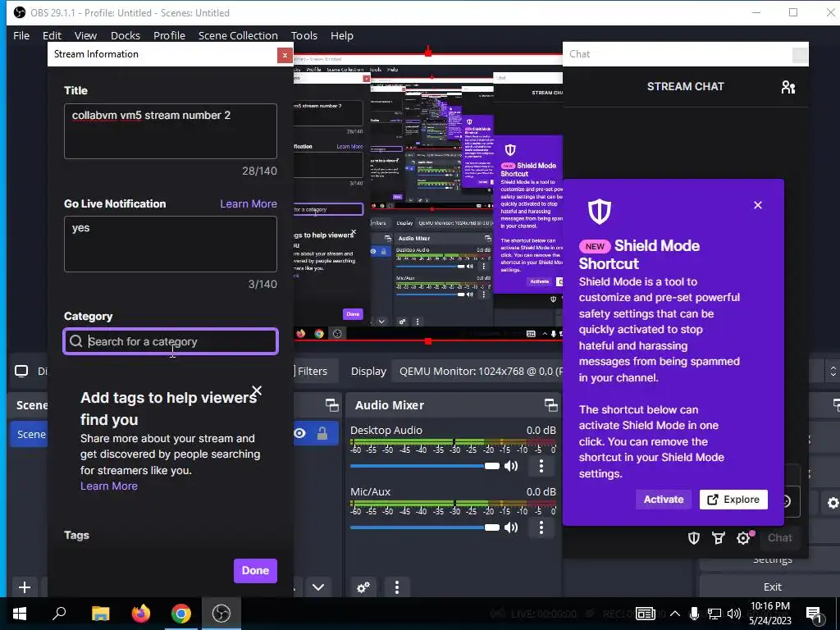The height and width of the screenshot is (630, 840).
Task: Click the Explore button in Shield Mode popup
Action: [733, 500]
